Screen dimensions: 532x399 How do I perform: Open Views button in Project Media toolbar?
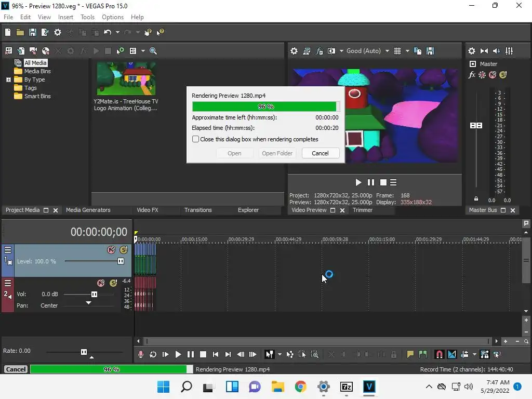(133, 51)
